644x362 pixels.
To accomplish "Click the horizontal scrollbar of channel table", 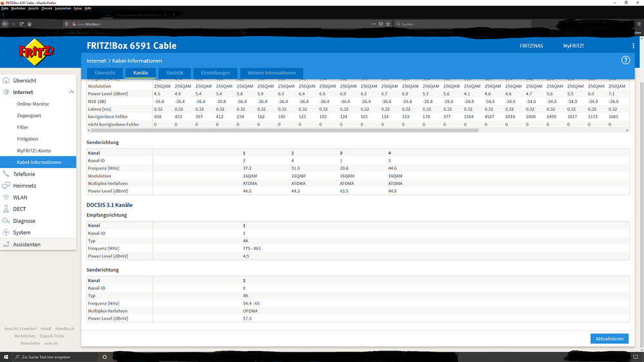I will (285, 131).
